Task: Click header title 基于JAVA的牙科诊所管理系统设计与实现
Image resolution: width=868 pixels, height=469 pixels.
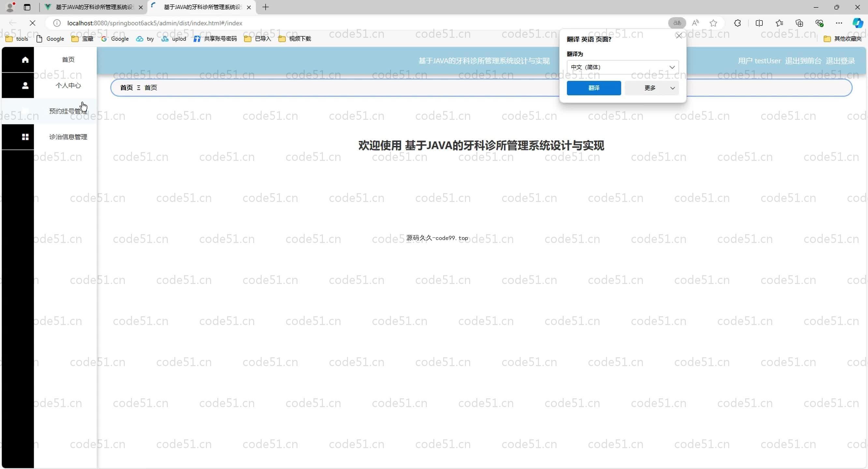Action: click(x=484, y=61)
